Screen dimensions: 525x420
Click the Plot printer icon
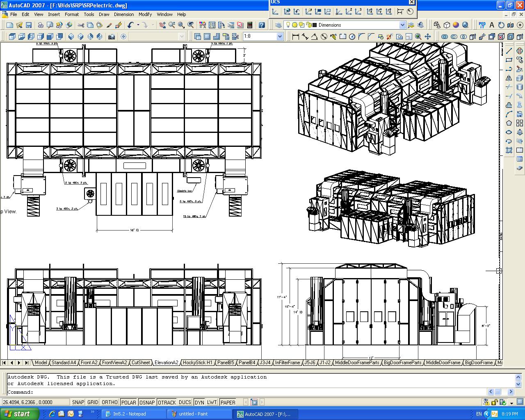pyautogui.click(x=41, y=25)
